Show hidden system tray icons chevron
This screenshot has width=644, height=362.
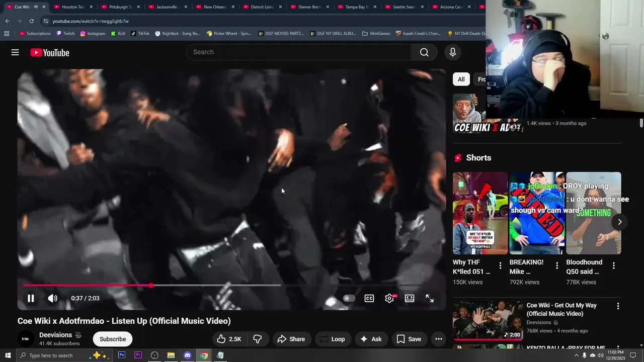point(576,355)
